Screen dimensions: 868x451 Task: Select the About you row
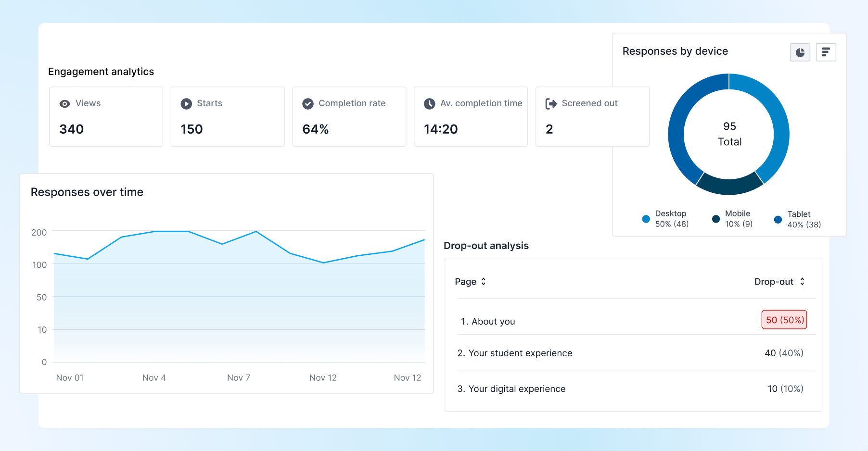pyautogui.click(x=488, y=322)
